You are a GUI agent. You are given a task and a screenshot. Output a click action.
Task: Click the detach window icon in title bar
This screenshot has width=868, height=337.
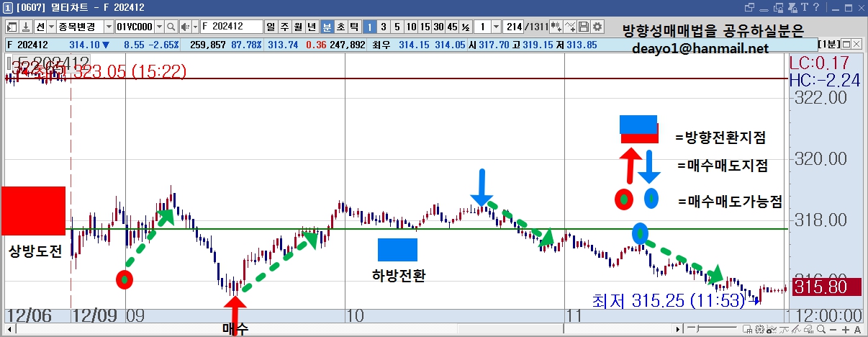click(x=750, y=7)
